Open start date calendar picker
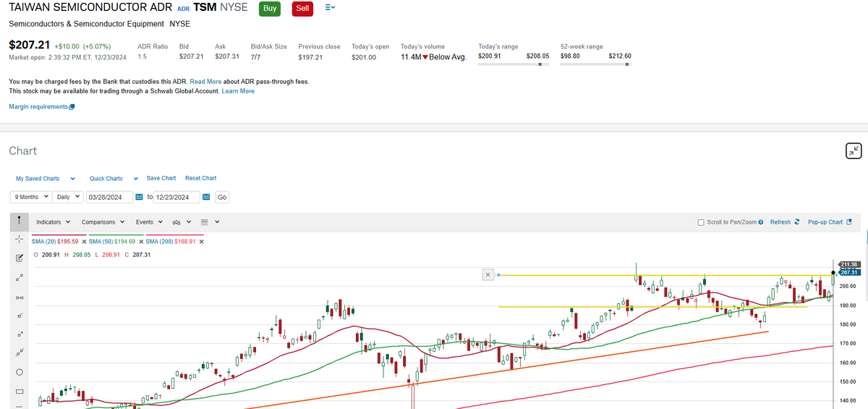The width and height of the screenshot is (868, 409). (x=140, y=197)
